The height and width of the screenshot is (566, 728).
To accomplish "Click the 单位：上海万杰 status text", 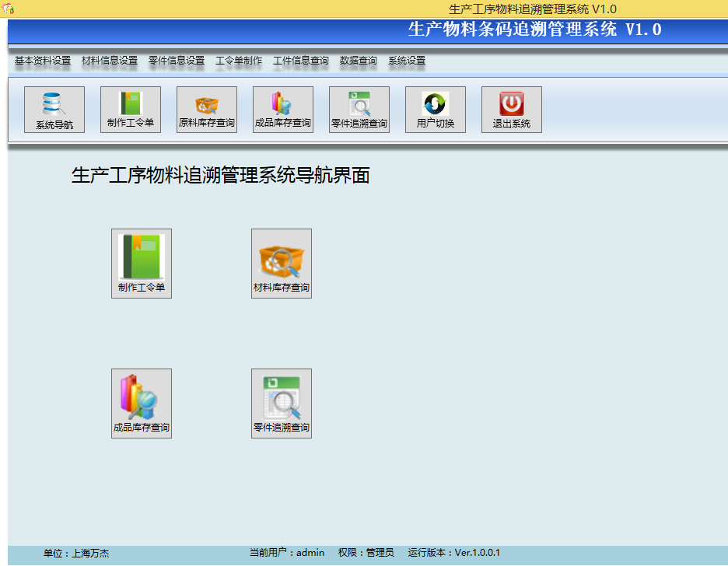I will [76, 553].
